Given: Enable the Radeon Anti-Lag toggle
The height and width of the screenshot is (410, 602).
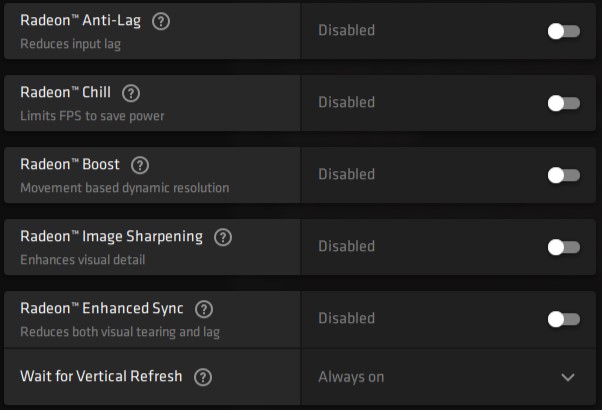Looking at the screenshot, I should tap(564, 31).
